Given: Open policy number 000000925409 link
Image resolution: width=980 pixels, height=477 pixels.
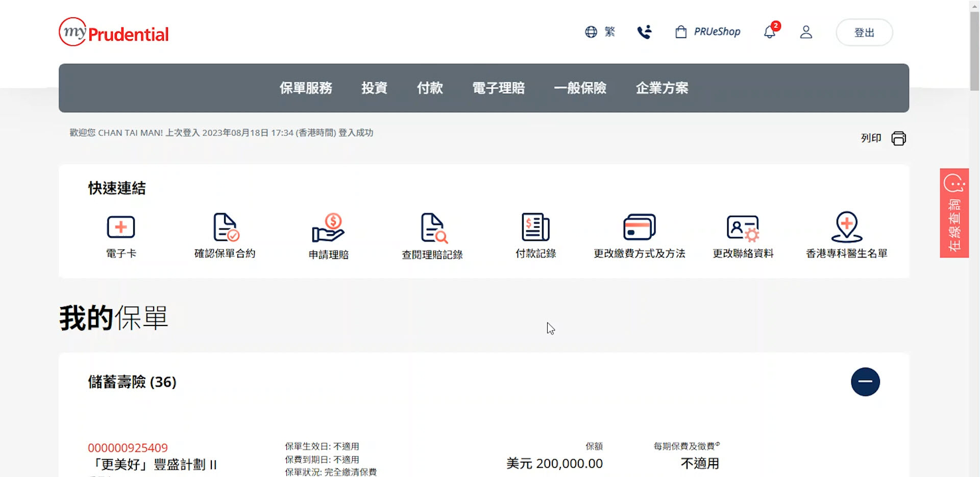Looking at the screenshot, I should pos(128,448).
